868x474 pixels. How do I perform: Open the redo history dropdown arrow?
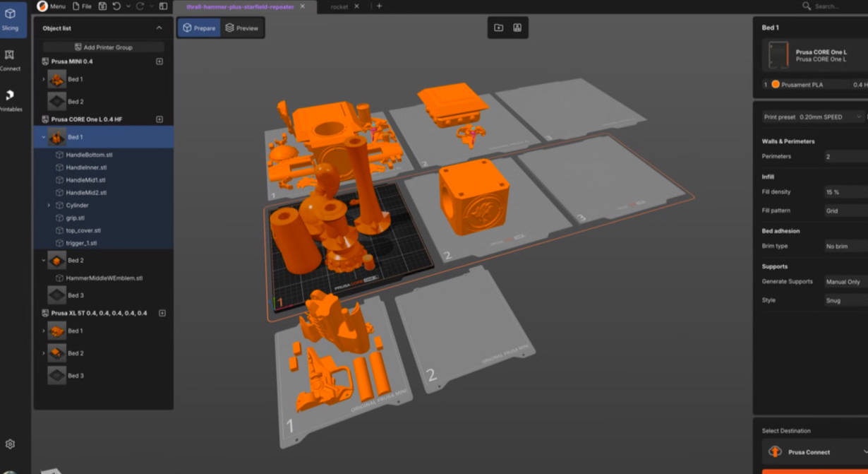151,6
